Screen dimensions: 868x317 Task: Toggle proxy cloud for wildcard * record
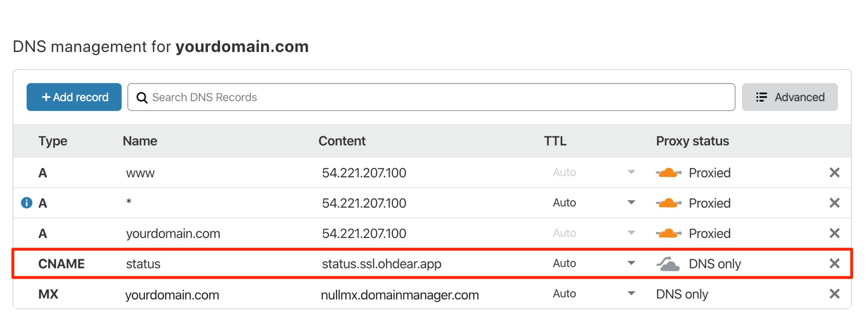(x=668, y=203)
